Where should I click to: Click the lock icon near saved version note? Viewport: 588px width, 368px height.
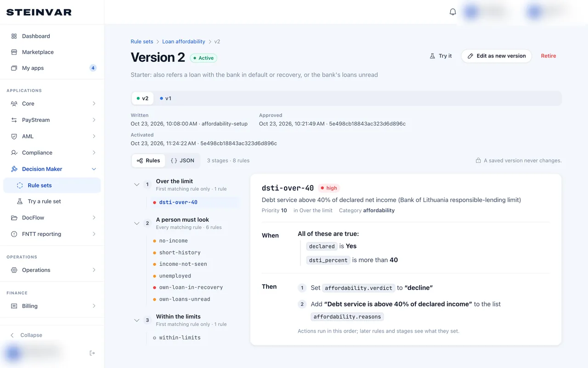point(478,161)
